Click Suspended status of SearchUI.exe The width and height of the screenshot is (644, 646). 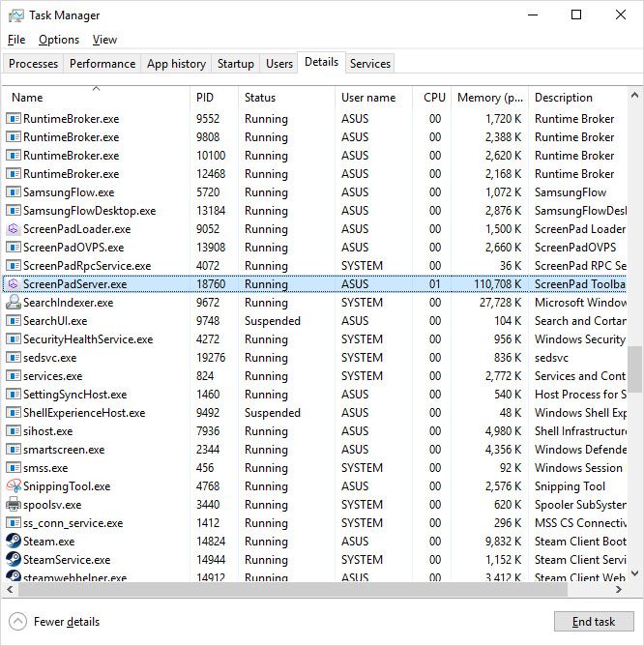(273, 320)
